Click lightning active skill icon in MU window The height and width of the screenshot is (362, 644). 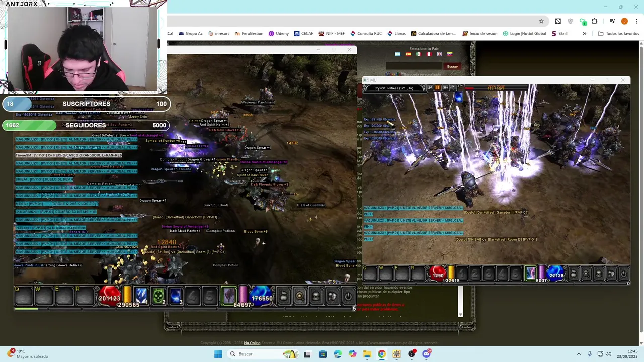point(531,273)
